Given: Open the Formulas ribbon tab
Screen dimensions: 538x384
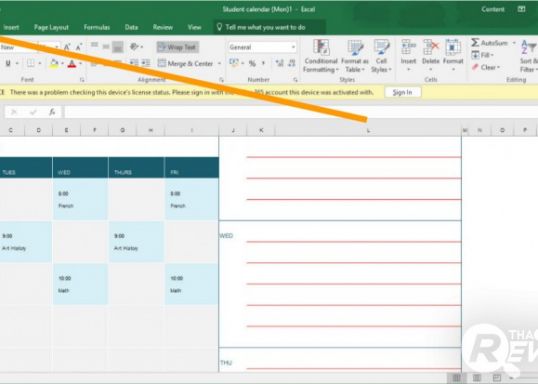Looking at the screenshot, I should pos(97,27).
